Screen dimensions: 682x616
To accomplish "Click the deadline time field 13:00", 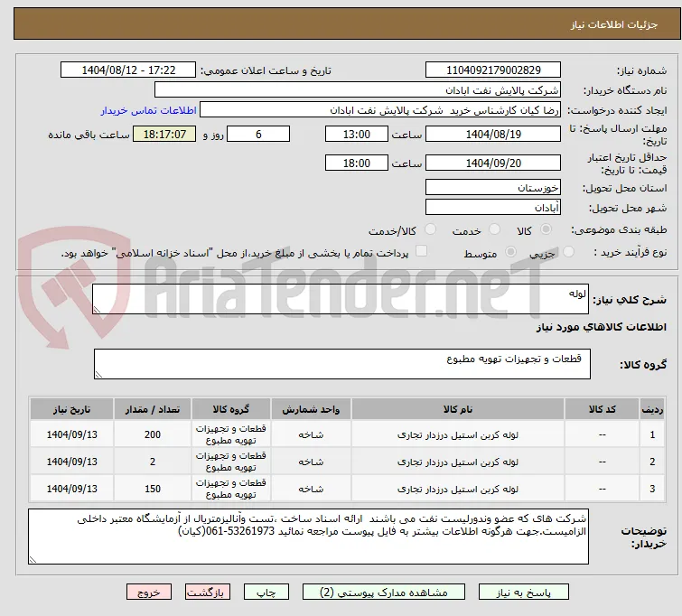I will [357, 134].
